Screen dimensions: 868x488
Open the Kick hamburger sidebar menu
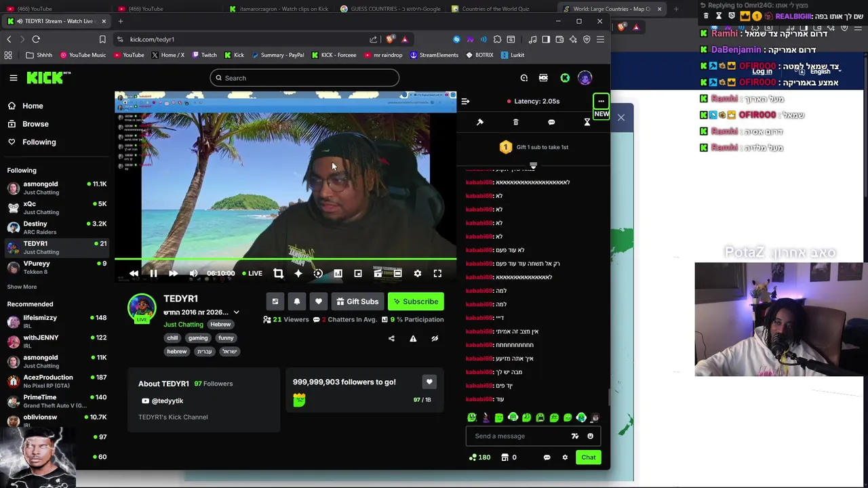[x=13, y=78]
